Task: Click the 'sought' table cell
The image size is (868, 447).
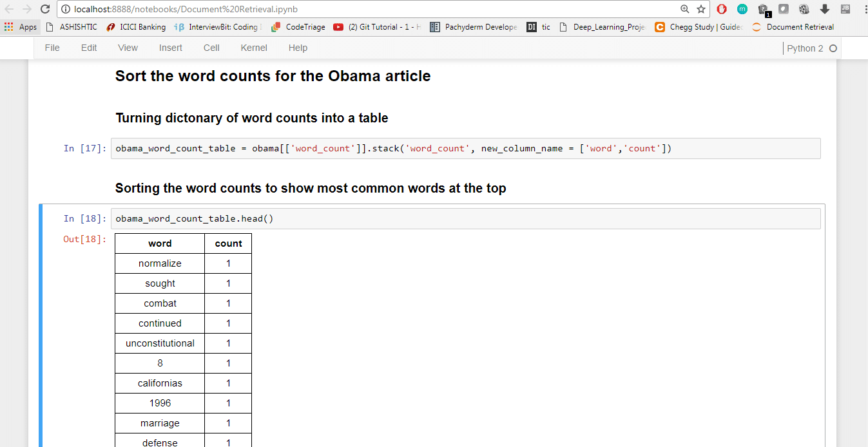Action: tap(160, 283)
